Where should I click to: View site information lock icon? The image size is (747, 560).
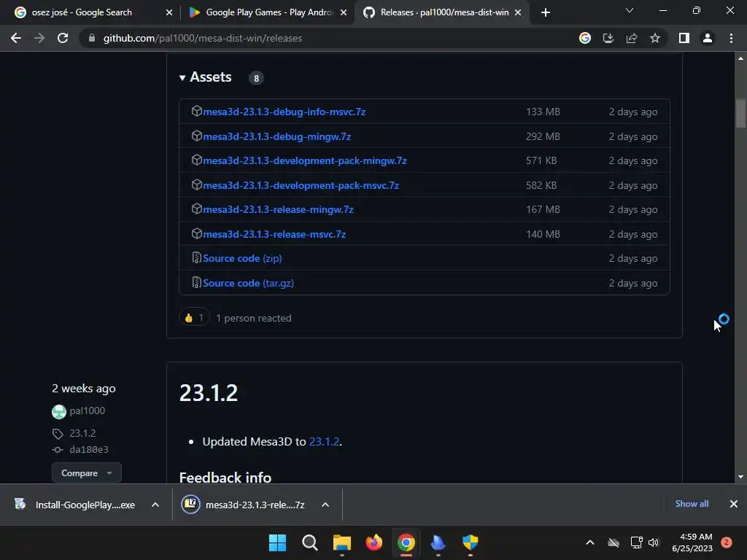(x=92, y=38)
